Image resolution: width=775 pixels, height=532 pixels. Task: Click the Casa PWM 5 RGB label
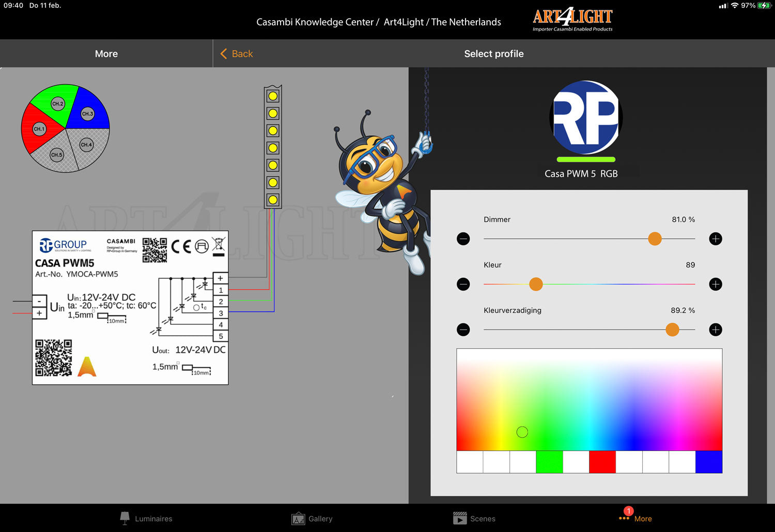point(581,174)
